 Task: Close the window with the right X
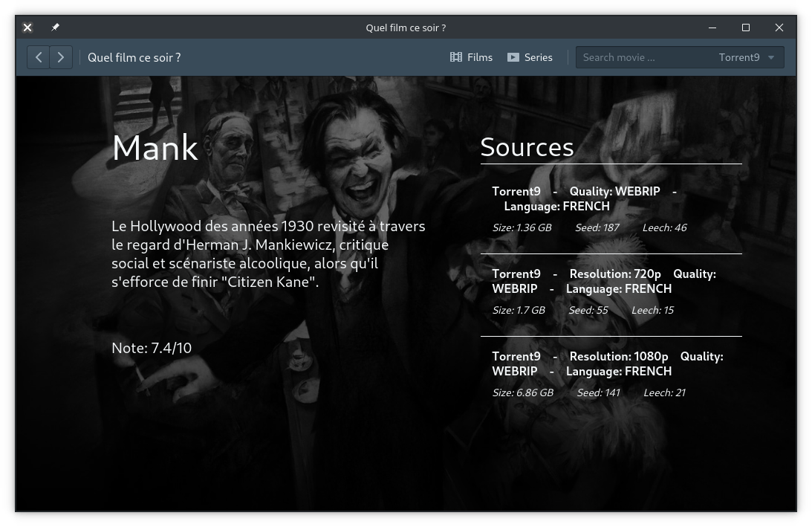point(779,28)
